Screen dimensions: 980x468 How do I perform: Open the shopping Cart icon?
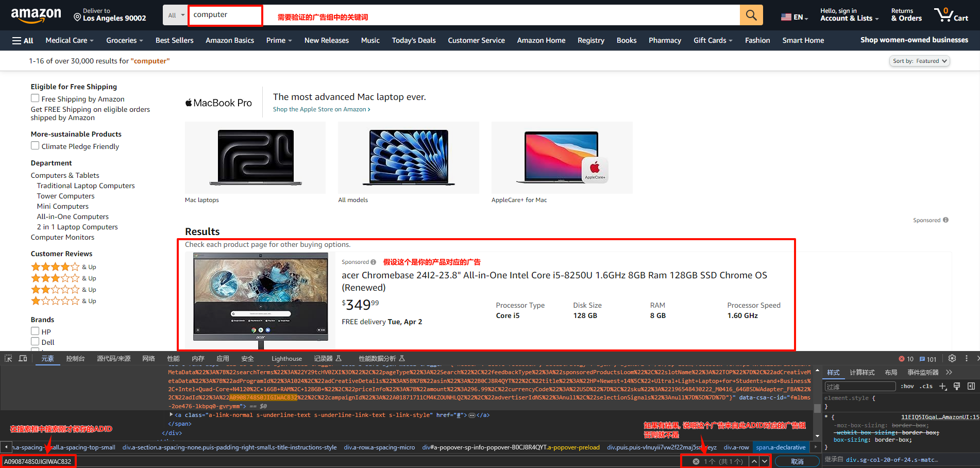[x=952, y=14]
